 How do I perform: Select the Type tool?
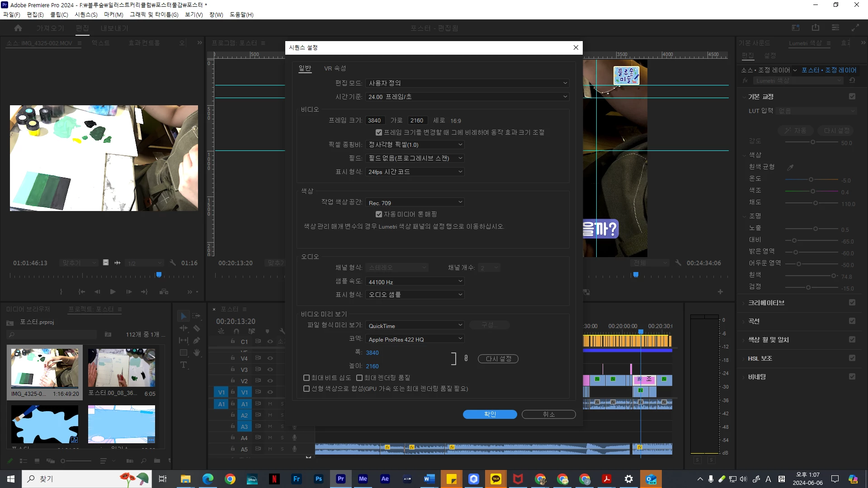click(184, 365)
